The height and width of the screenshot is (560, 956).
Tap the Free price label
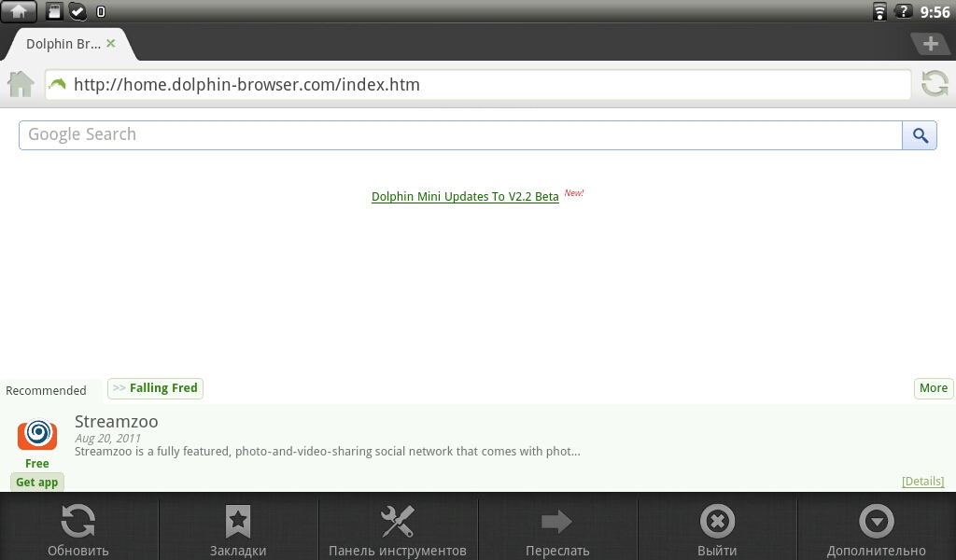pos(37,464)
